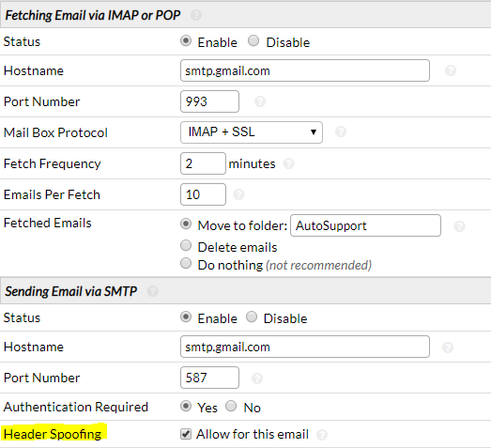491x448 pixels.
Task: Click help icon next to Fetch Frequency minutes
Action: 288,163
